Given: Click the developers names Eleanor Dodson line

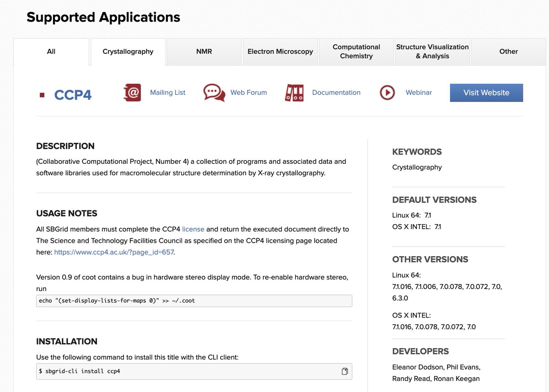Looking at the screenshot, I should pyautogui.click(x=436, y=367).
